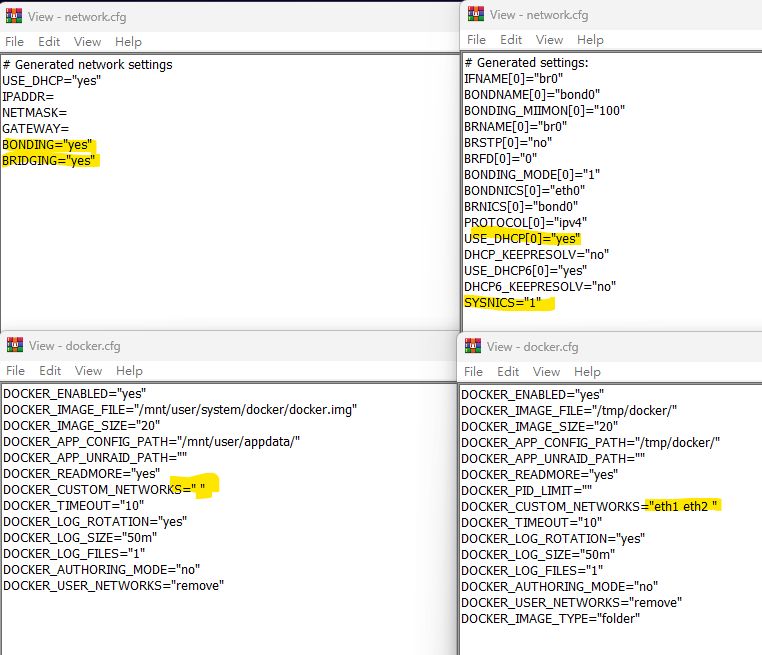The width and height of the screenshot is (762, 655).
Task: Open Help menu in bottom-left docker.cfg window
Action: click(x=129, y=371)
